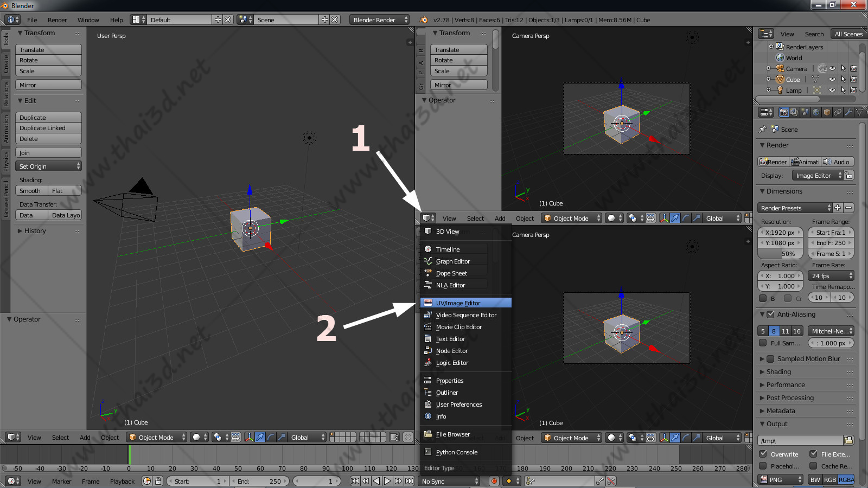The width and height of the screenshot is (868, 488).
Task: Disable the Overwrite checkbox
Action: coord(763,454)
